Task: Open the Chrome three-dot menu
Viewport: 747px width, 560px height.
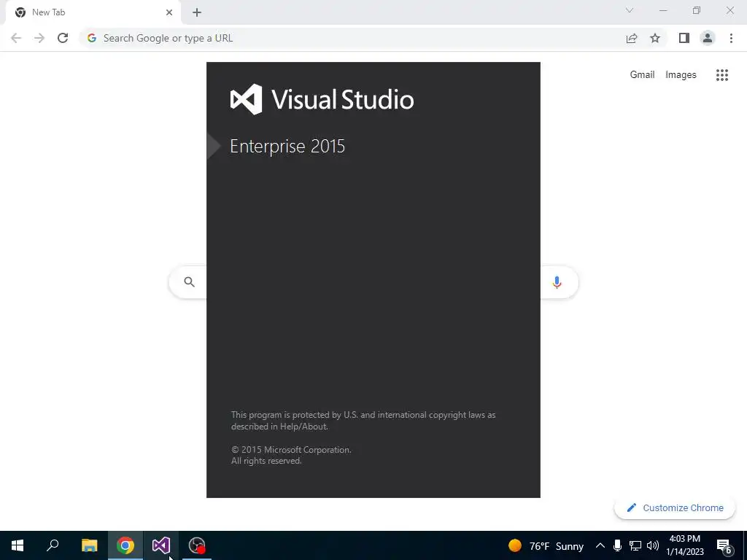Action: pos(731,38)
